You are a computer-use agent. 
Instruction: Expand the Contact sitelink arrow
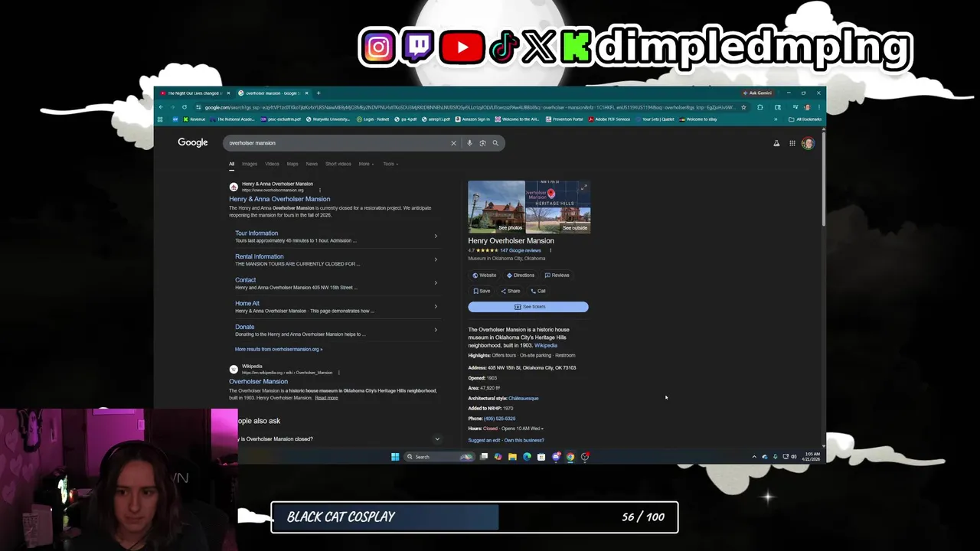[436, 283]
